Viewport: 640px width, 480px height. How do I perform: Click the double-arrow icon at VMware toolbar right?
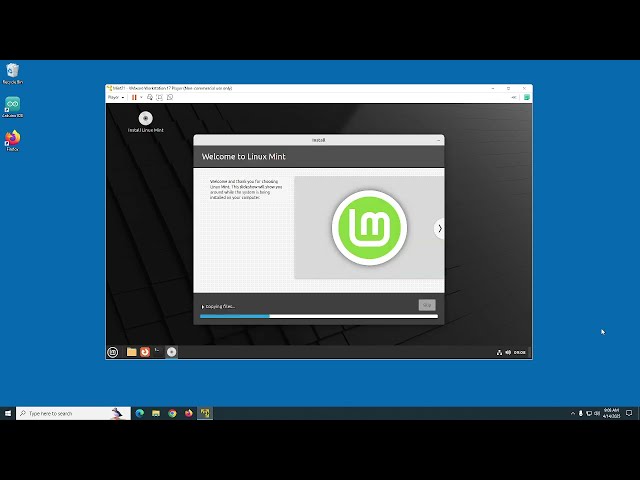[x=514, y=98]
